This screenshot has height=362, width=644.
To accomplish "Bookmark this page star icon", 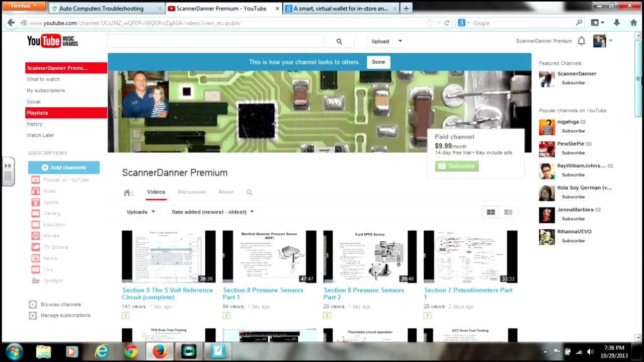I will click(x=429, y=23).
